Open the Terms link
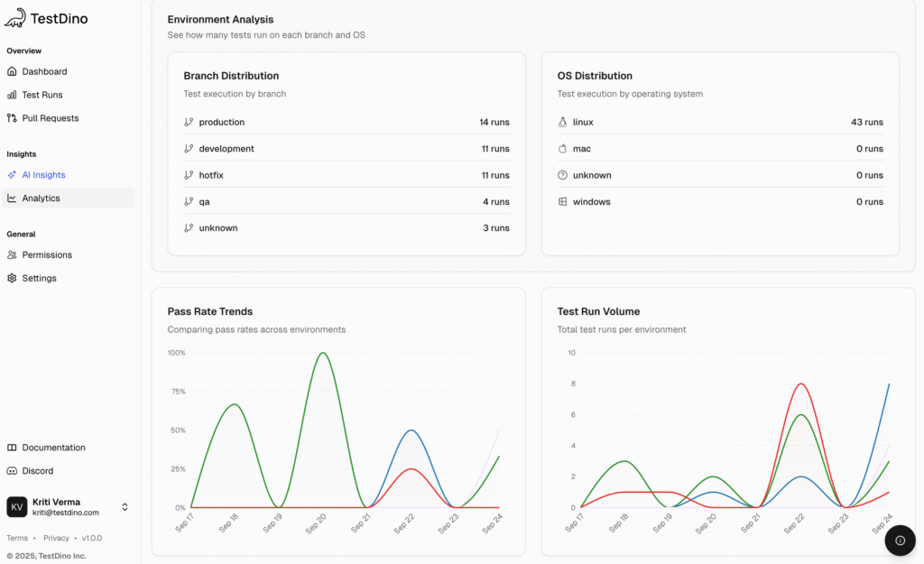Image resolution: width=924 pixels, height=564 pixels. (17, 538)
